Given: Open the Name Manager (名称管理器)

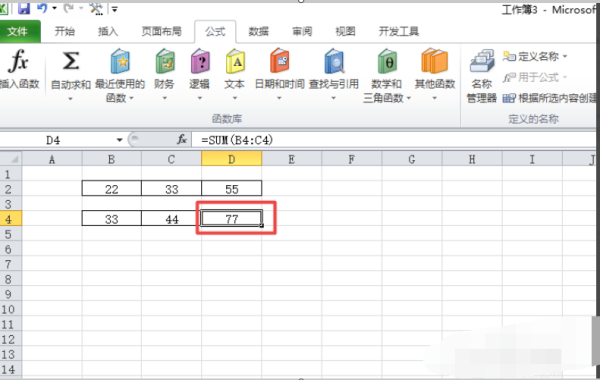Looking at the screenshot, I should coord(482,76).
